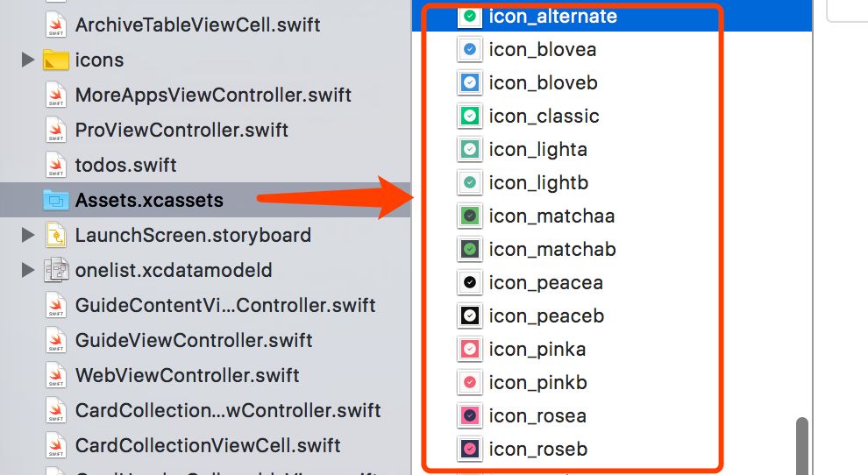Expand the onelist.xcdatamodeld disclosure triangle
The image size is (868, 475).
click(x=27, y=270)
